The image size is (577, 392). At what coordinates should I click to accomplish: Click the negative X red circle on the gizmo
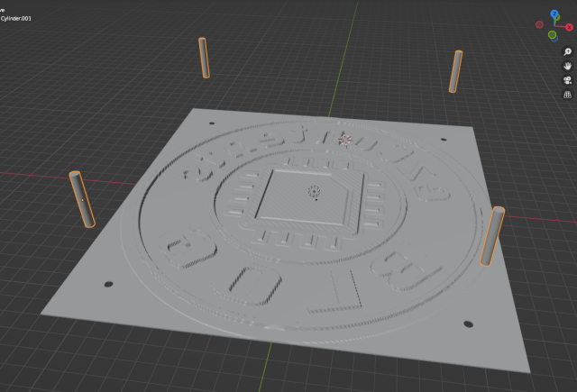(x=539, y=23)
